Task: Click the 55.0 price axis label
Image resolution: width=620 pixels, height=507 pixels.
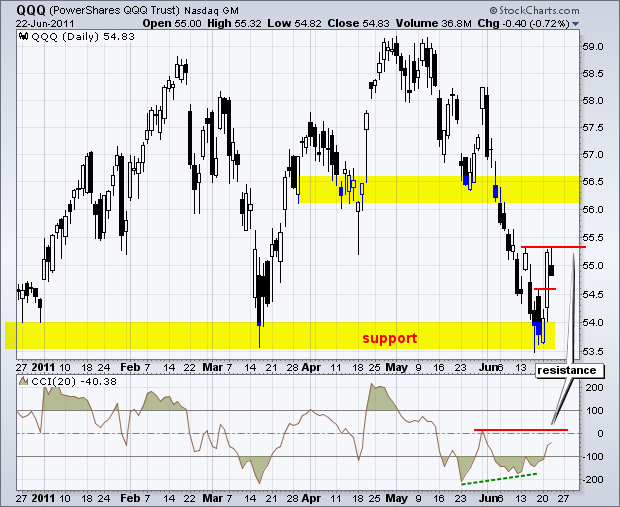Action: 593,266
